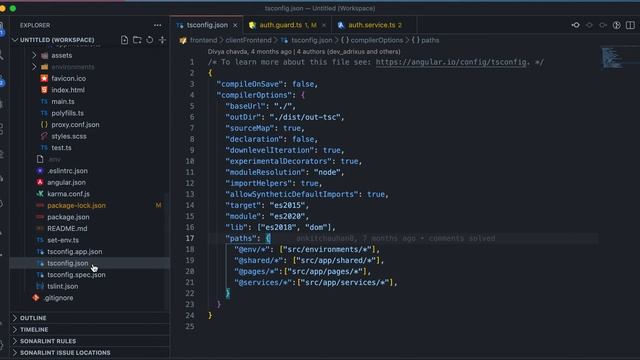Open angular.json in the Explorer
The image size is (640, 360).
[x=66, y=182]
